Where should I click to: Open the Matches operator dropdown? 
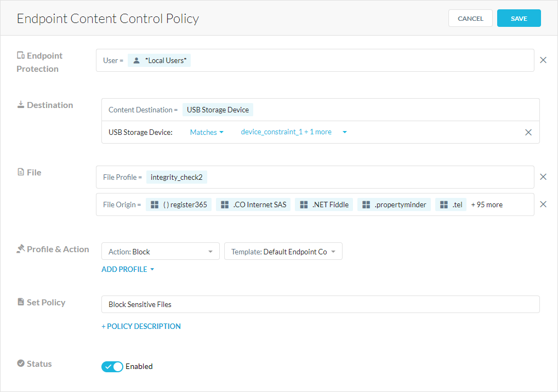[x=207, y=132]
